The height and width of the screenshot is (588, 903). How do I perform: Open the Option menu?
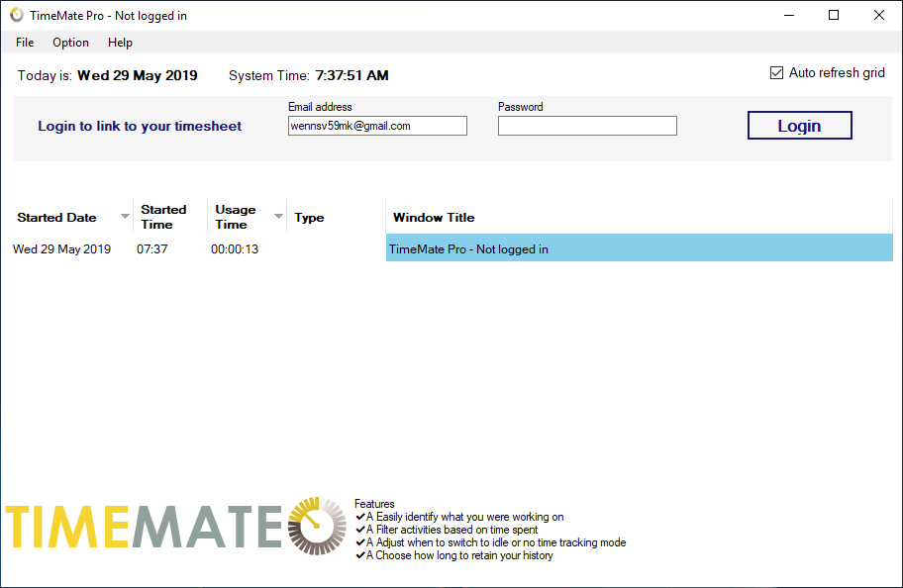pos(70,43)
